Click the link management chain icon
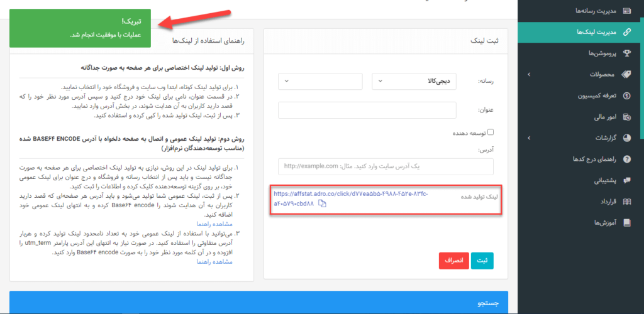The width and height of the screenshot is (644, 314). tap(627, 33)
